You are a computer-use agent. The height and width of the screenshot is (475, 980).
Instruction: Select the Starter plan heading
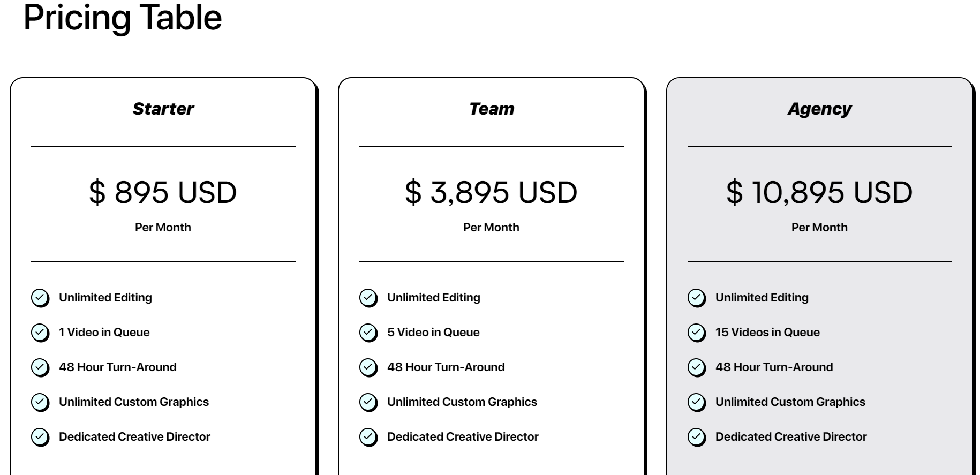point(163,109)
